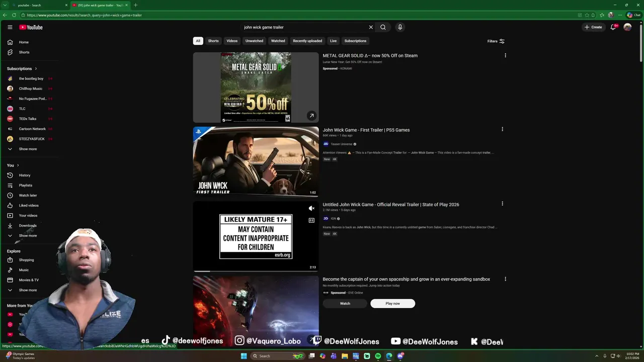Clear the search query with the X
The image size is (644, 362).
(371, 27)
